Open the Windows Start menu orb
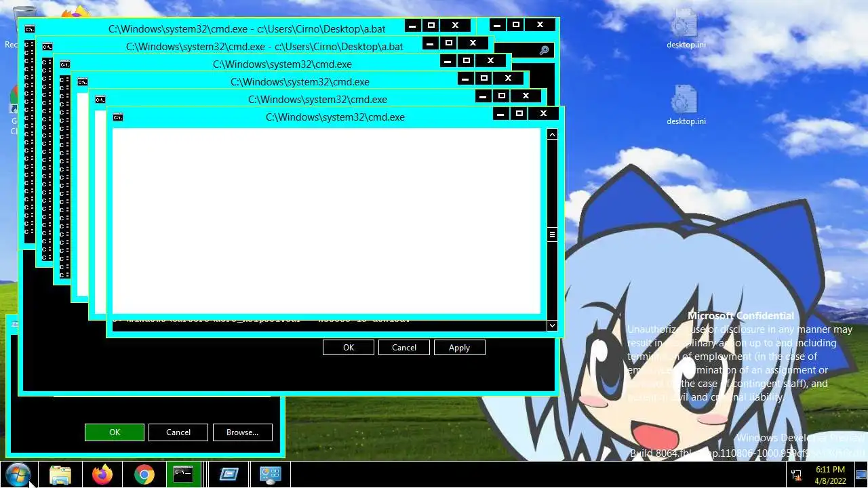 [18, 474]
